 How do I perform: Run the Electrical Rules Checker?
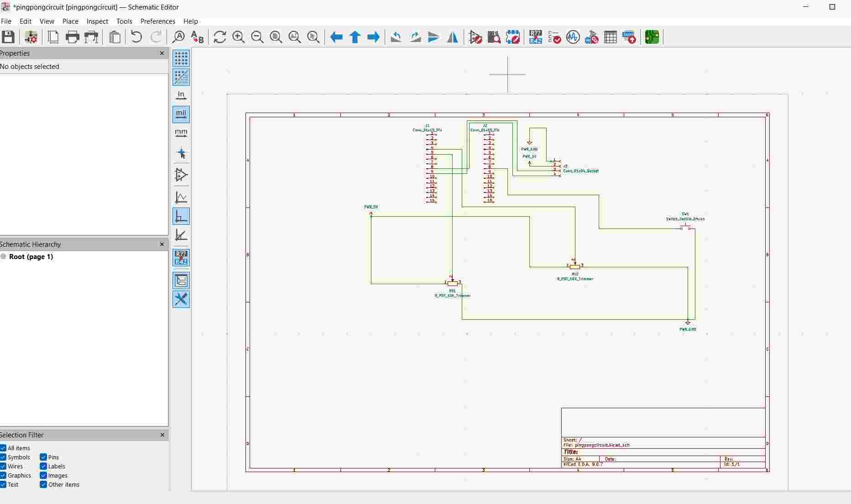(x=554, y=37)
